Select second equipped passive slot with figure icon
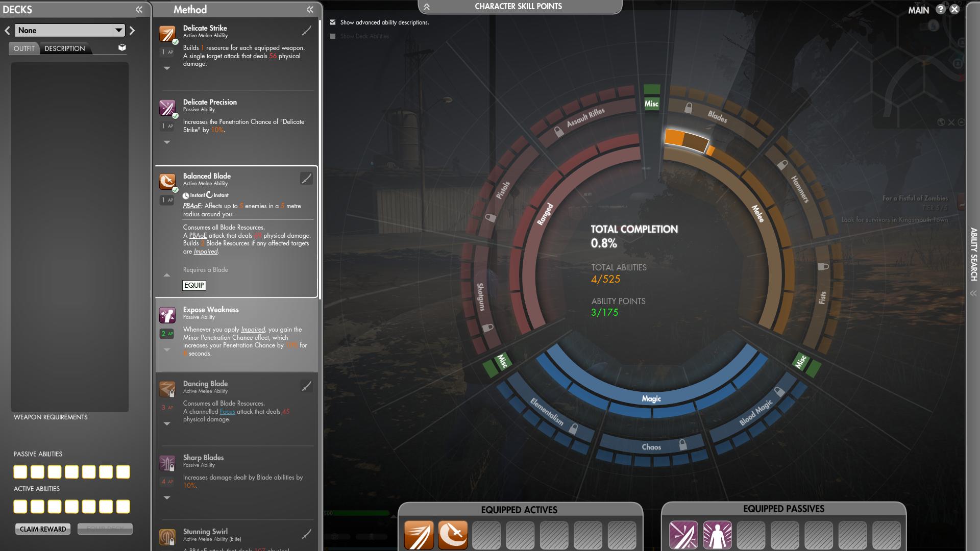The width and height of the screenshot is (980, 551). click(717, 535)
